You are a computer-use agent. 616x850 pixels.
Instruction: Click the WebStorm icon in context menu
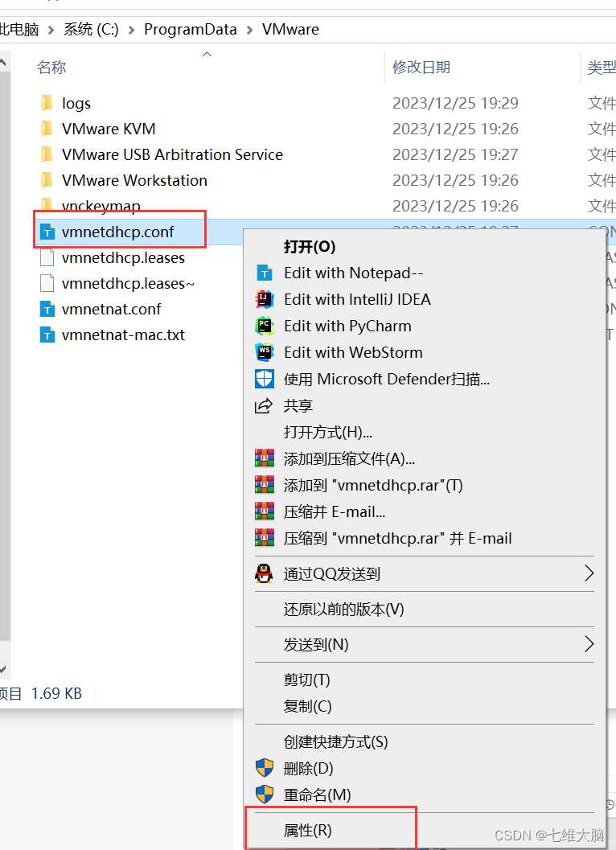click(264, 352)
